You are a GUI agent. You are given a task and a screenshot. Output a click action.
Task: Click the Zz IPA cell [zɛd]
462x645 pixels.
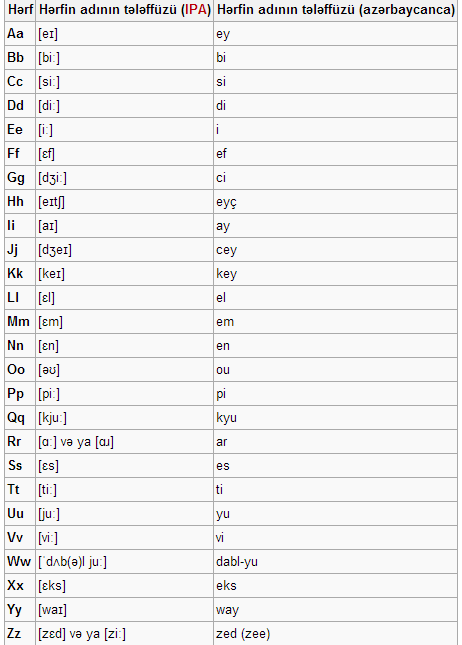pos(125,633)
